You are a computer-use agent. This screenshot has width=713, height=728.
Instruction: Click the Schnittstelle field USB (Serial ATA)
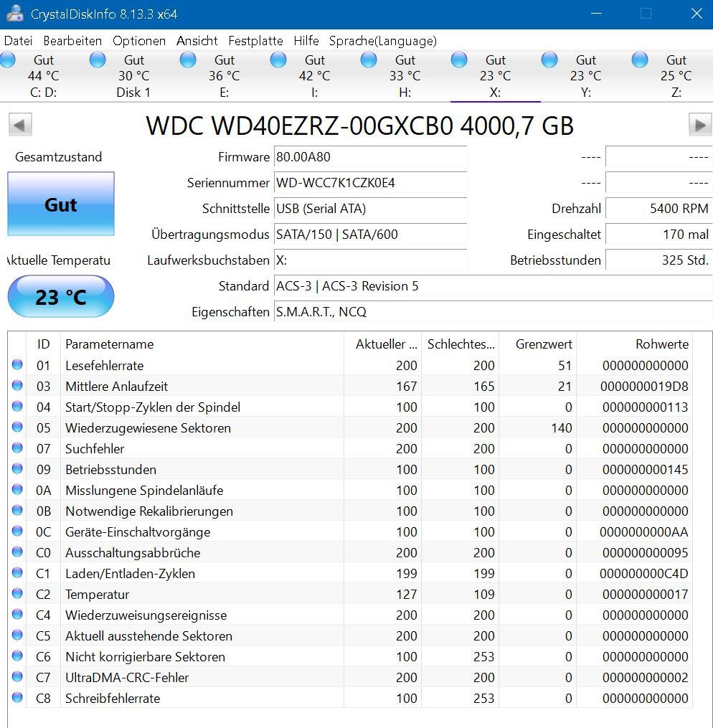click(370, 209)
